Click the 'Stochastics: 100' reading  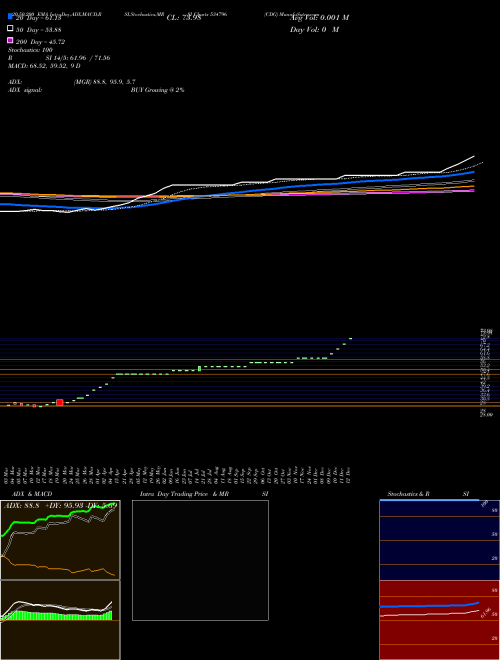[x=30, y=50]
